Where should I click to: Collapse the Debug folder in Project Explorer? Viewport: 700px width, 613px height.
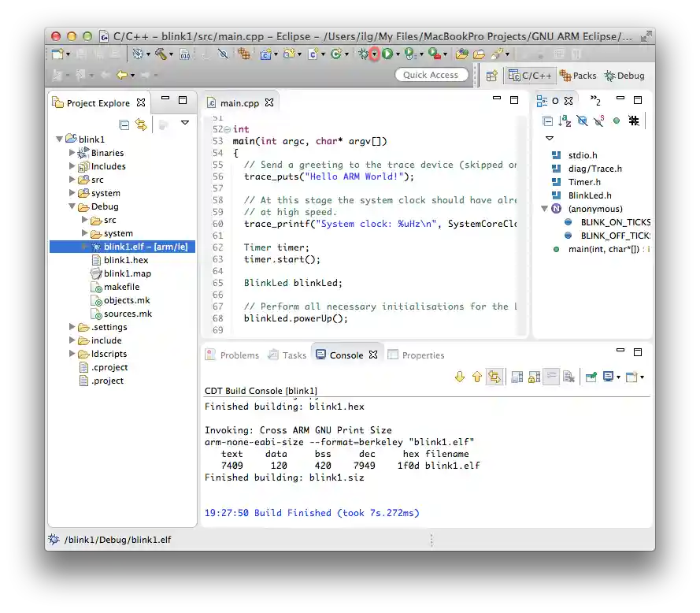coord(72,206)
